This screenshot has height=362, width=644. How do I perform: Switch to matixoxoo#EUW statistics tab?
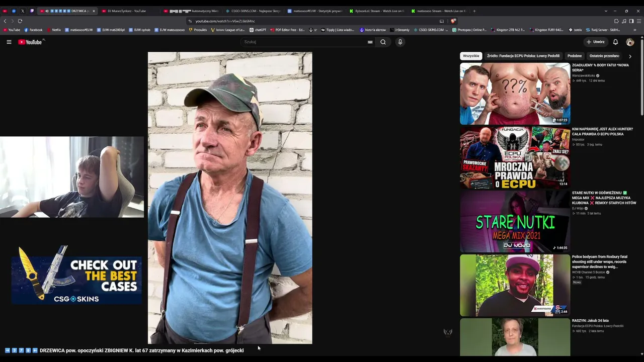316,11
